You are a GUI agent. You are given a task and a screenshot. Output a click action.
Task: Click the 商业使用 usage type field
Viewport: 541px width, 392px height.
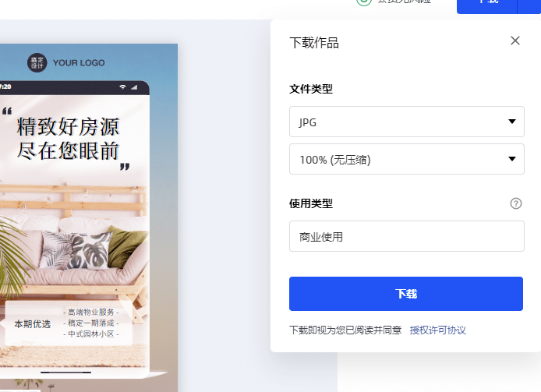(x=406, y=236)
